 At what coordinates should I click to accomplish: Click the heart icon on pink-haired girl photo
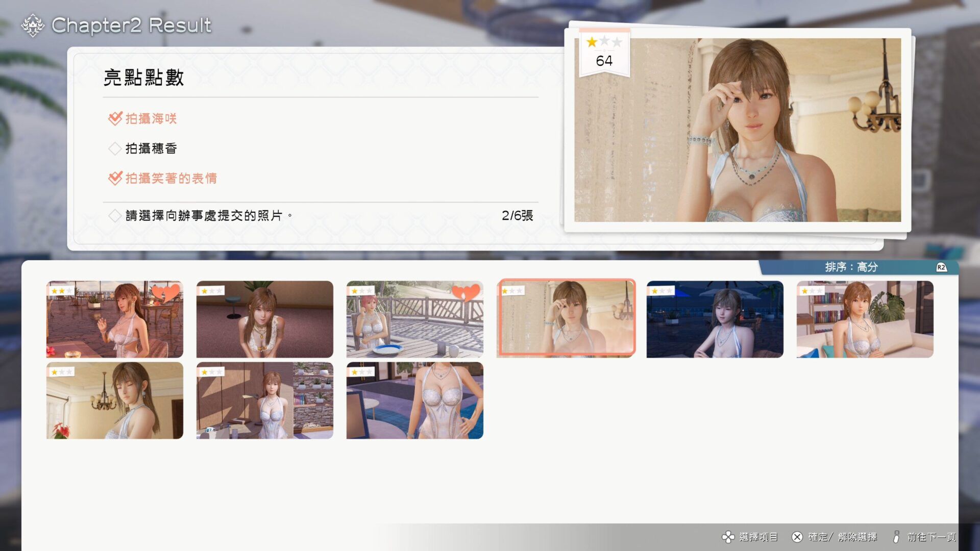[x=465, y=293]
